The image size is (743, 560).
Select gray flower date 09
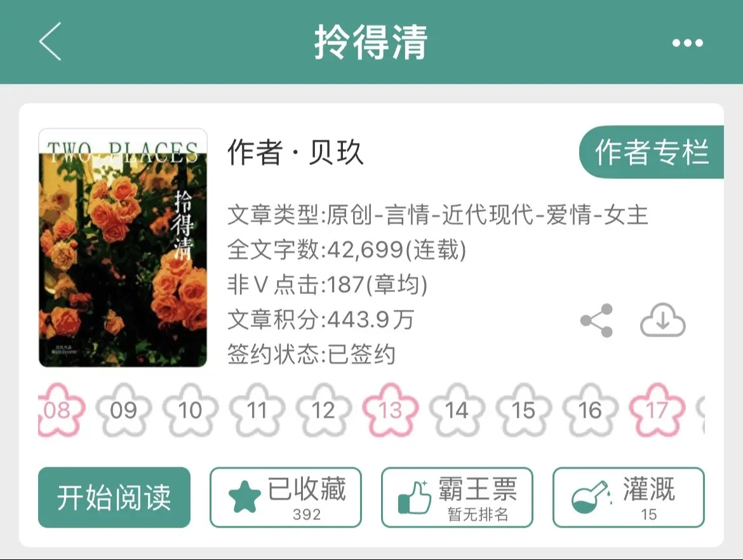124,410
